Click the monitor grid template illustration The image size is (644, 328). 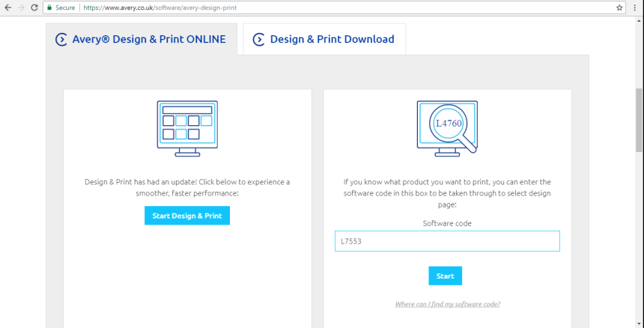point(187,129)
